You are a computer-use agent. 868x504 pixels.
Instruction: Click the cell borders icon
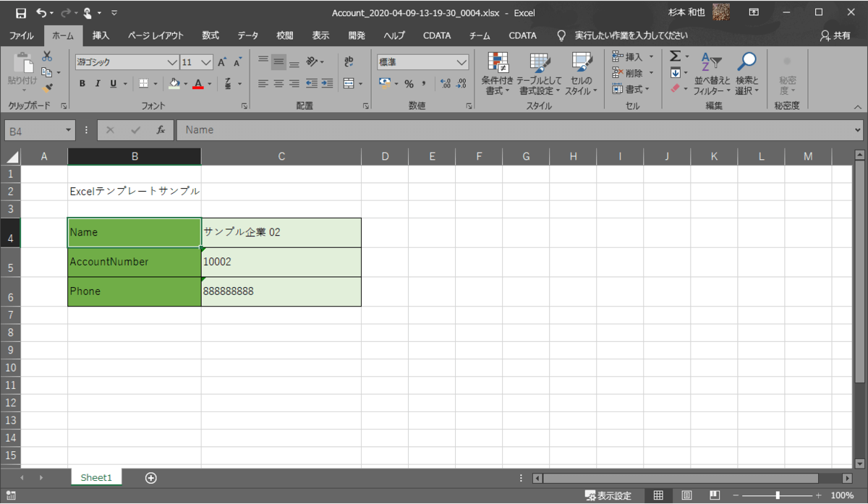[x=144, y=84]
